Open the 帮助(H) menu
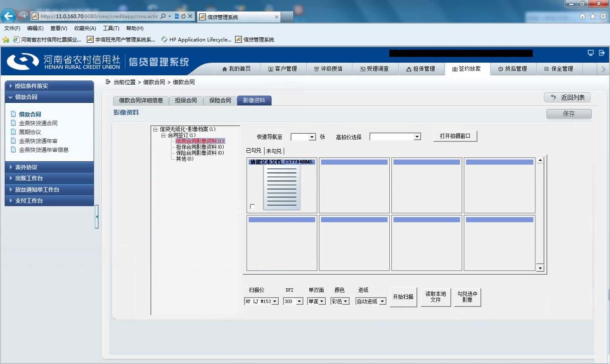 point(135,28)
